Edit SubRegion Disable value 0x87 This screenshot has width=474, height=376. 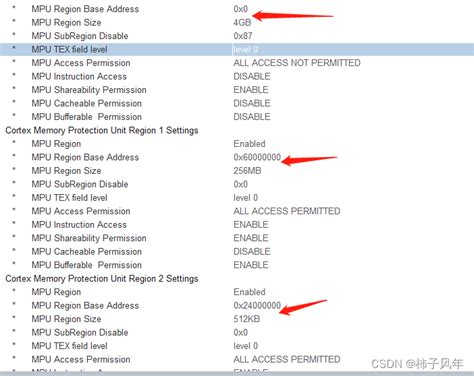click(x=243, y=36)
